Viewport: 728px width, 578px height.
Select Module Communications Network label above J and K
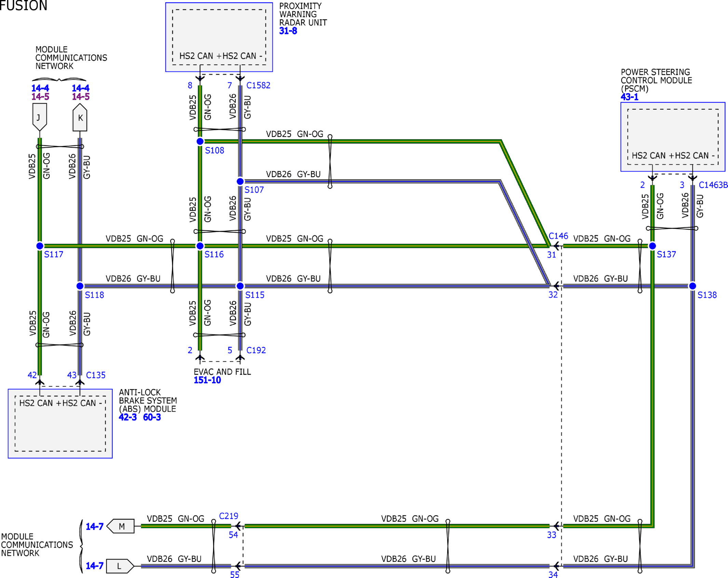[x=71, y=58]
